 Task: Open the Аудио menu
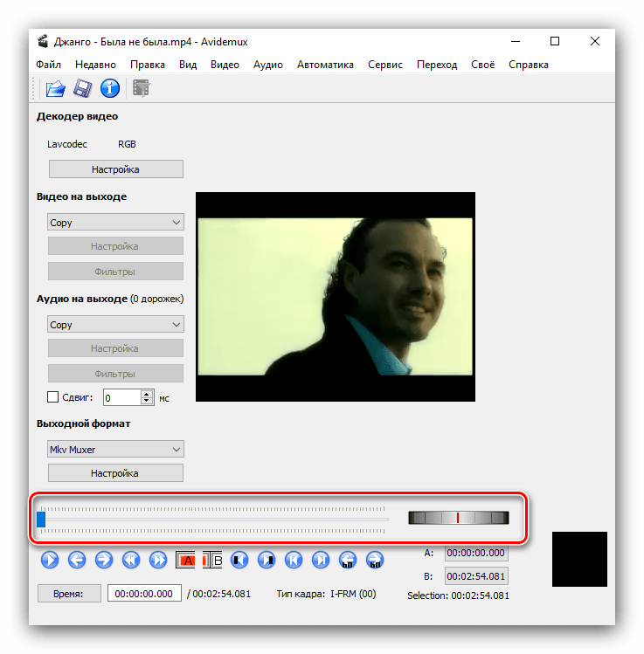coord(268,65)
